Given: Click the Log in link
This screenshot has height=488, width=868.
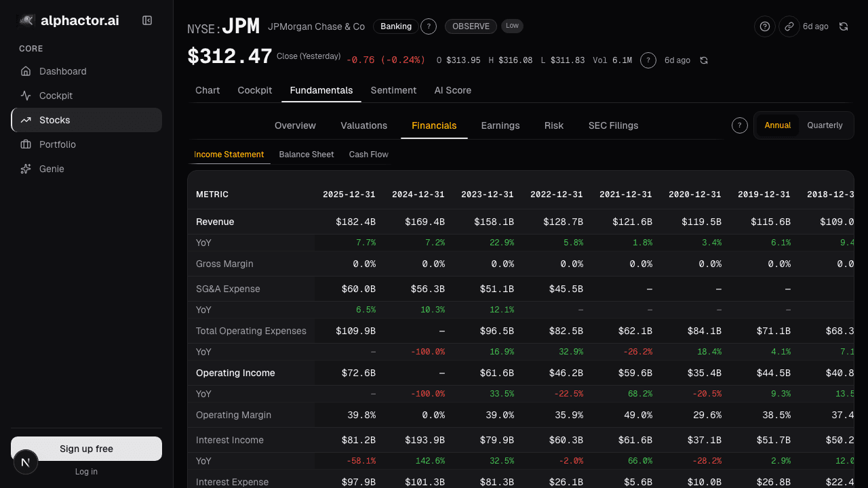Looking at the screenshot, I should 86,472.
